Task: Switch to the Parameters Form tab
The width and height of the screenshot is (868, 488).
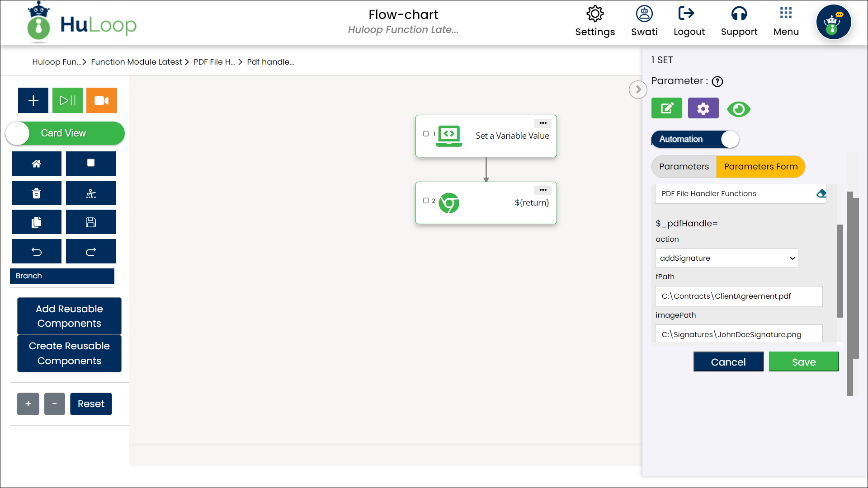Action: click(x=761, y=167)
